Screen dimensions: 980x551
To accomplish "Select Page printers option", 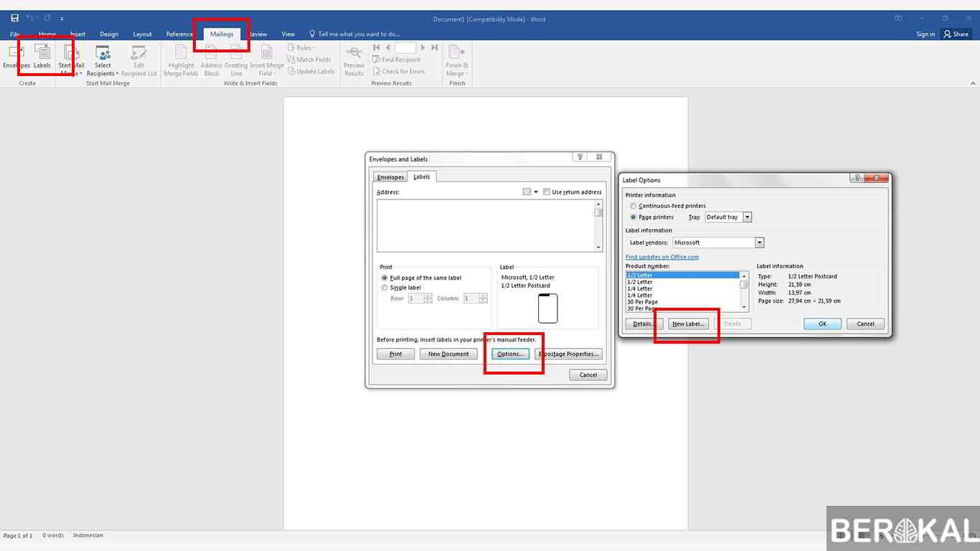I will coord(652,217).
